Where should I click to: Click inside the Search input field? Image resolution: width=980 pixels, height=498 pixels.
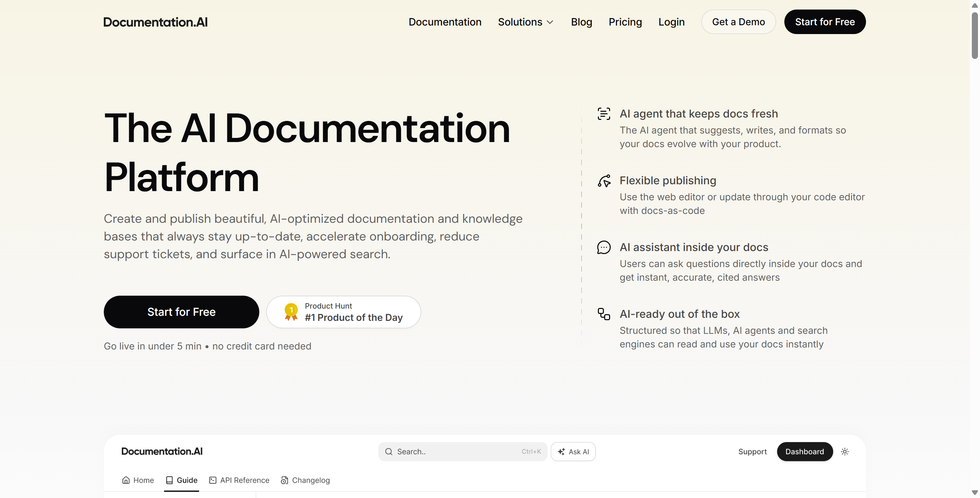click(x=438, y=451)
